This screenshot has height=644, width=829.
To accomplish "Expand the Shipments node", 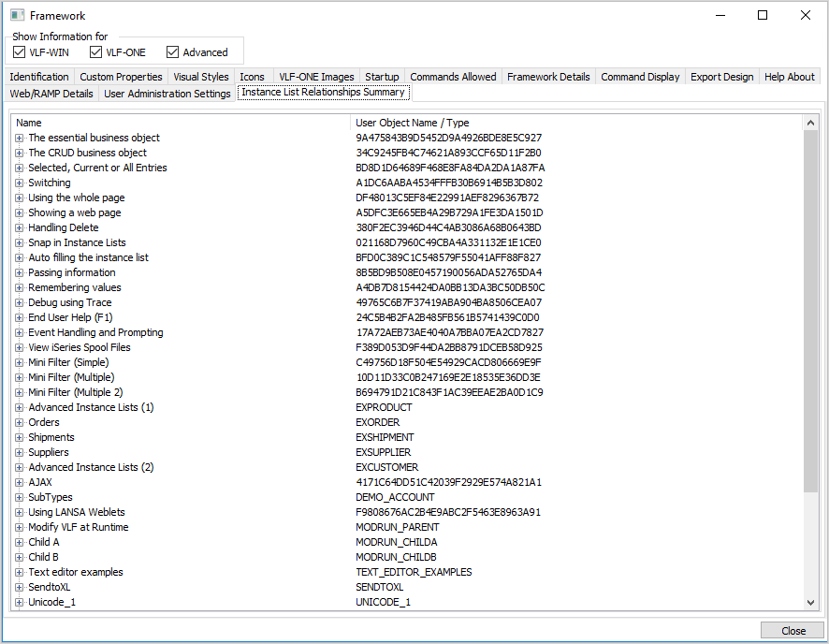I will (20, 437).
